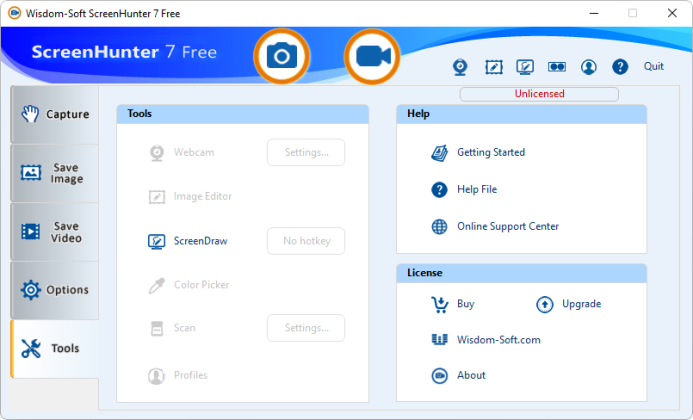This screenshot has height=420, width=693.
Task: Open About dialog via eye icon
Action: (439, 376)
